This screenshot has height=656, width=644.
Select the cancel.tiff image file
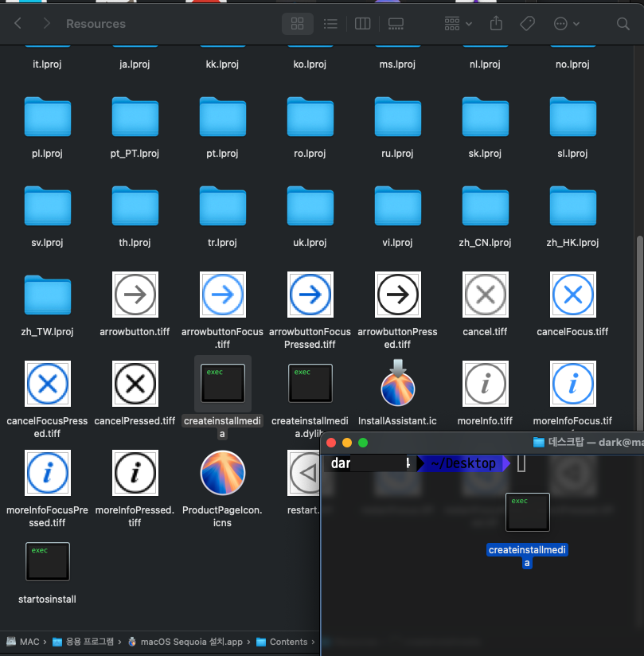(x=485, y=295)
